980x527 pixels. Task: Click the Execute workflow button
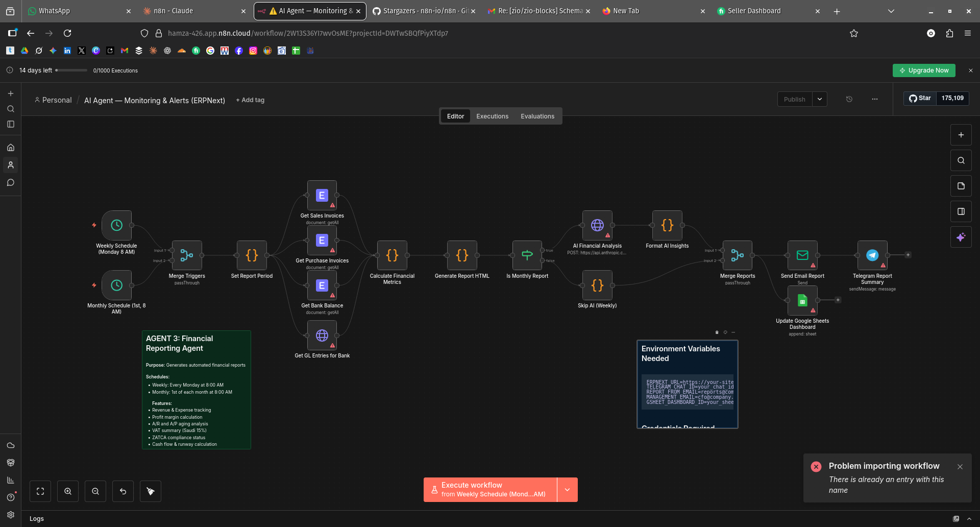pyautogui.click(x=490, y=490)
